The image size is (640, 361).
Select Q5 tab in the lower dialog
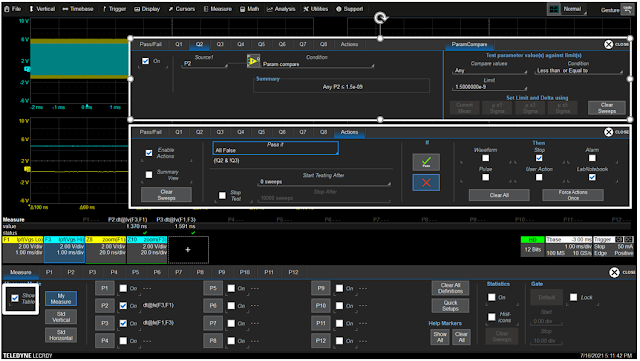(x=261, y=132)
